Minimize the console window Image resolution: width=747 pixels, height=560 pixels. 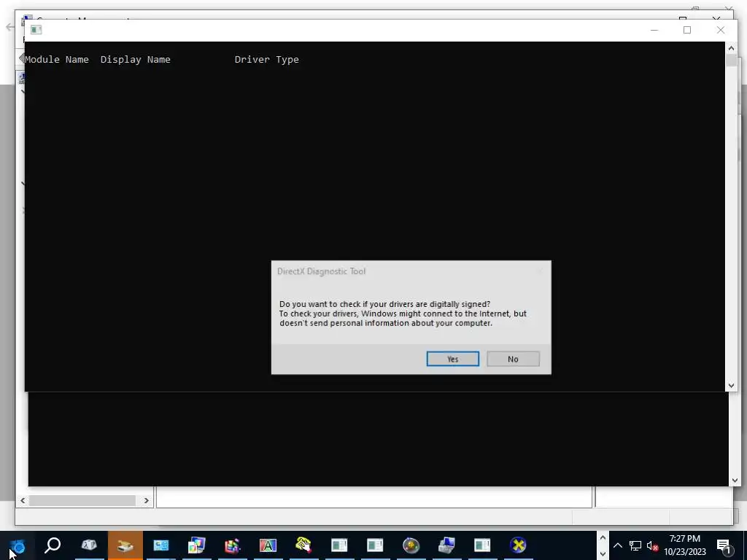tap(654, 30)
